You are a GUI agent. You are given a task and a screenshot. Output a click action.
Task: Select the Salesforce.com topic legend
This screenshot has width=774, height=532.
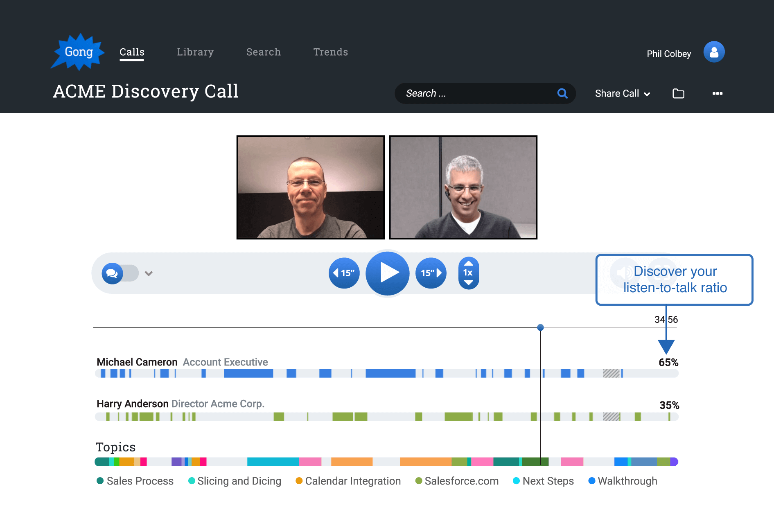[457, 481]
